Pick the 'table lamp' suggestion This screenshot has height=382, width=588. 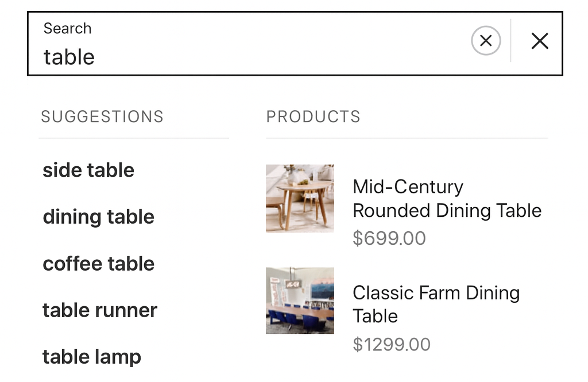coord(91,356)
